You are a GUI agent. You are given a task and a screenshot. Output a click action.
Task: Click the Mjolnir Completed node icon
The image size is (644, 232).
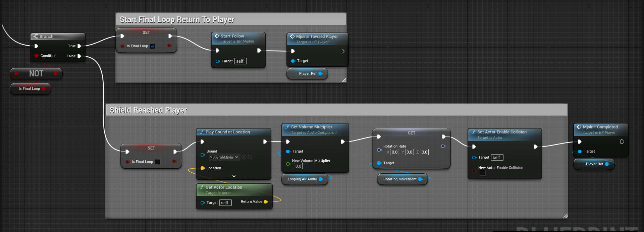579,127
